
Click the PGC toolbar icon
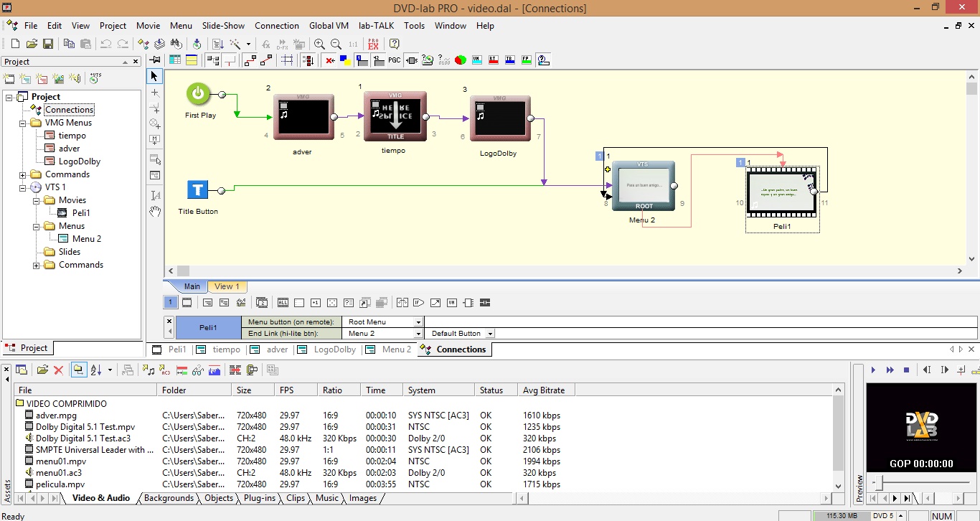394,60
